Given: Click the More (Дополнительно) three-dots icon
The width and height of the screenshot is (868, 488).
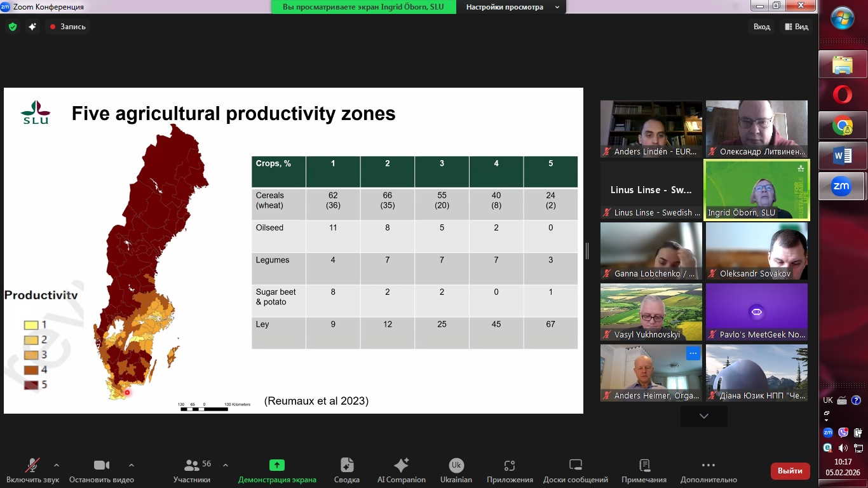Looking at the screenshot, I should (x=708, y=466).
